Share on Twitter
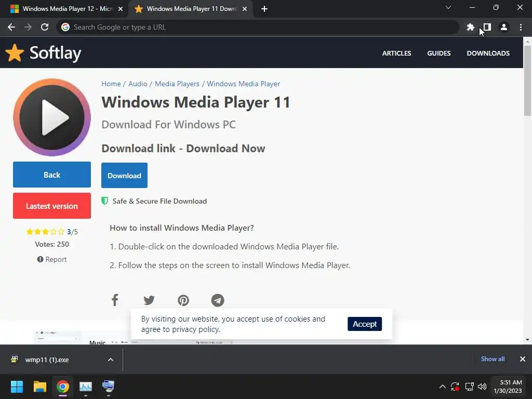This screenshot has width=532, height=399. tap(149, 300)
